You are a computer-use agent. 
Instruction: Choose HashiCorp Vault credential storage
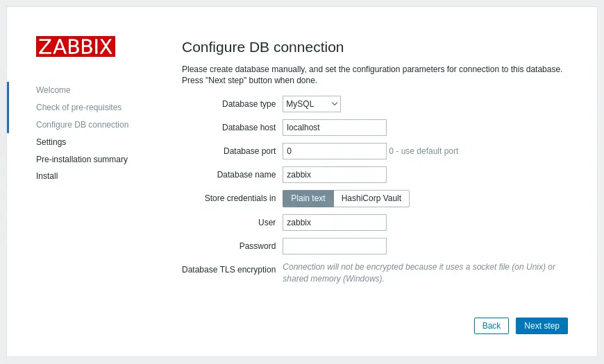pyautogui.click(x=371, y=198)
